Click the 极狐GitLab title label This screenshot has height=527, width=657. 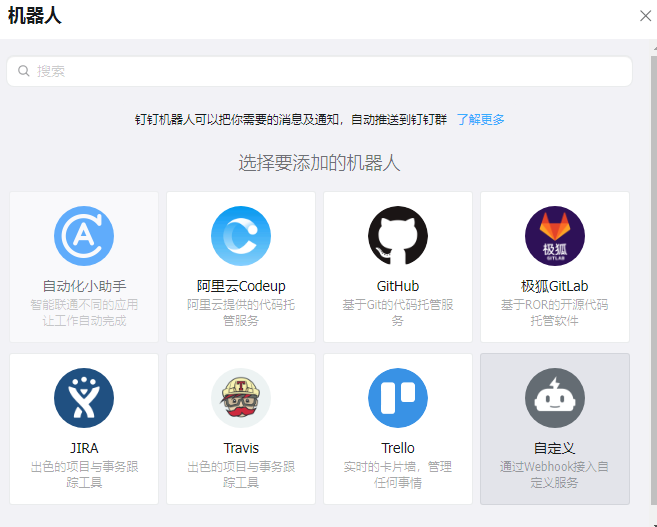[555, 286]
